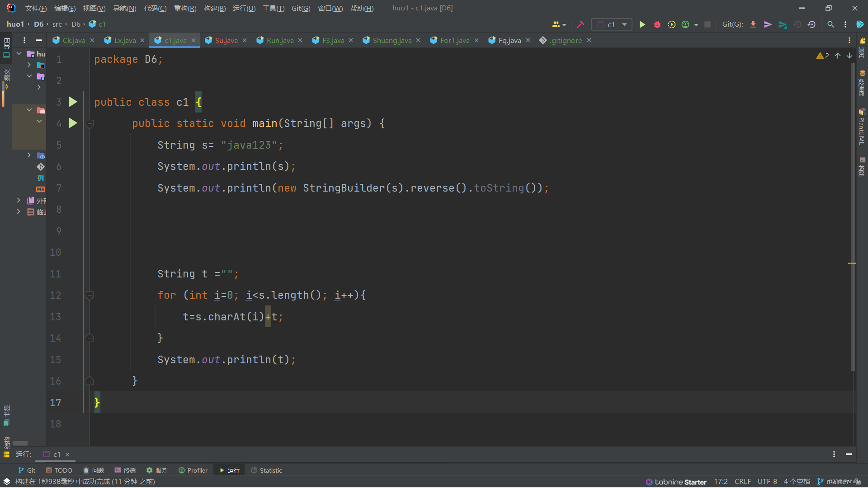The width and height of the screenshot is (868, 488).
Task: Toggle fold marker at main method line
Action: (90, 123)
